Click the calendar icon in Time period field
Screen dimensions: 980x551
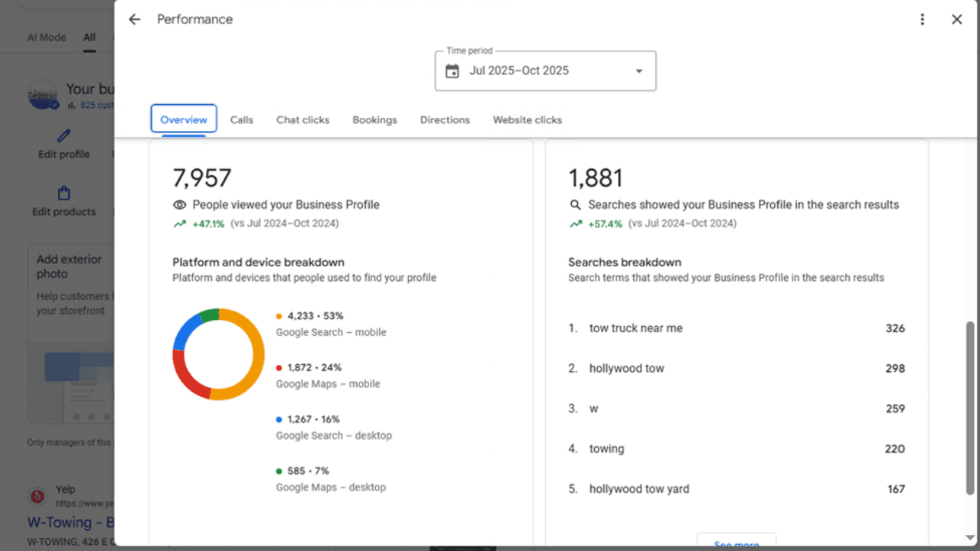[451, 70]
